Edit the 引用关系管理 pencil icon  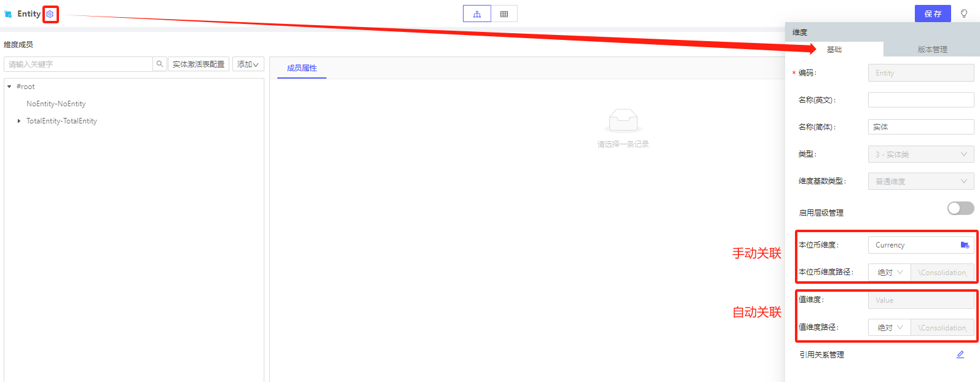[x=960, y=354]
